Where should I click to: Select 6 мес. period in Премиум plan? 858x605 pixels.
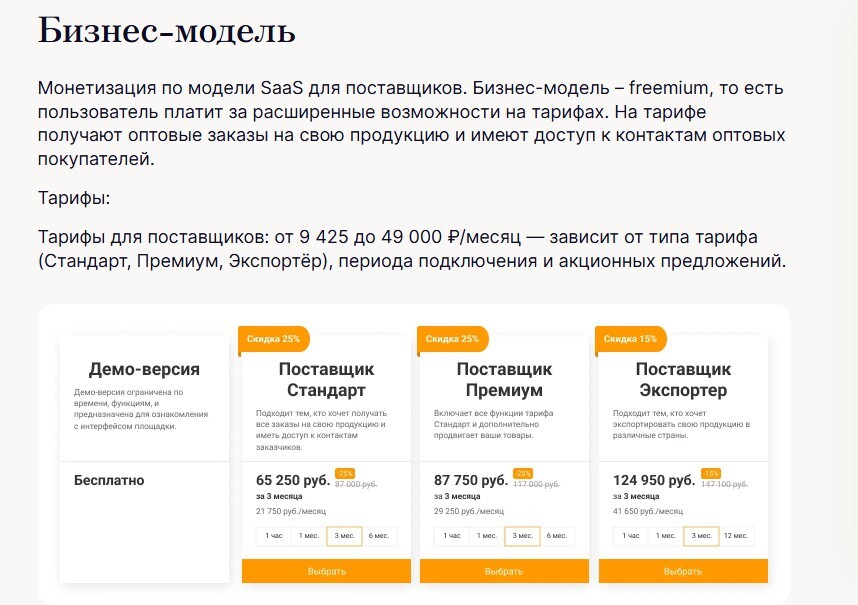click(x=557, y=536)
